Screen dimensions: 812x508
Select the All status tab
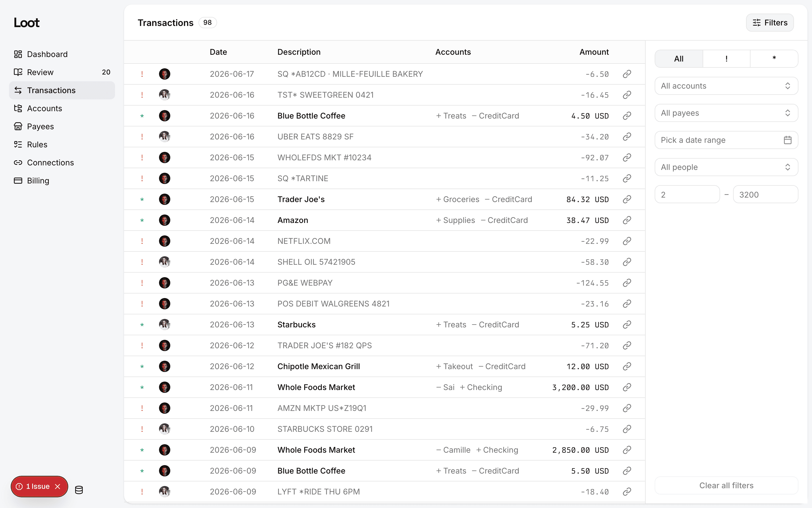679,59
